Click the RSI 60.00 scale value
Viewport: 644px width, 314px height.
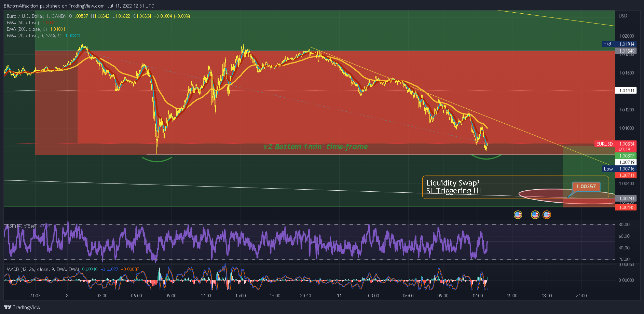point(624,236)
